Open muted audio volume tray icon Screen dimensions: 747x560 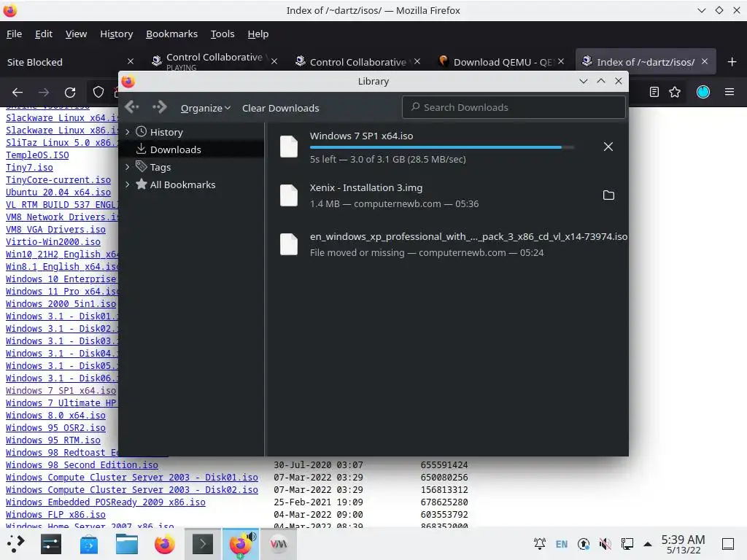click(x=605, y=544)
